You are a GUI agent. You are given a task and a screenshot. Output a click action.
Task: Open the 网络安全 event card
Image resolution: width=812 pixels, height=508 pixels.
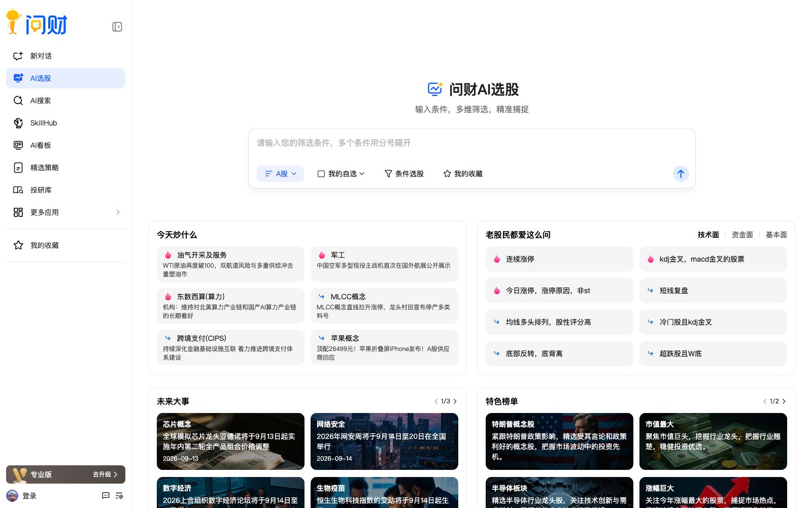(384, 441)
